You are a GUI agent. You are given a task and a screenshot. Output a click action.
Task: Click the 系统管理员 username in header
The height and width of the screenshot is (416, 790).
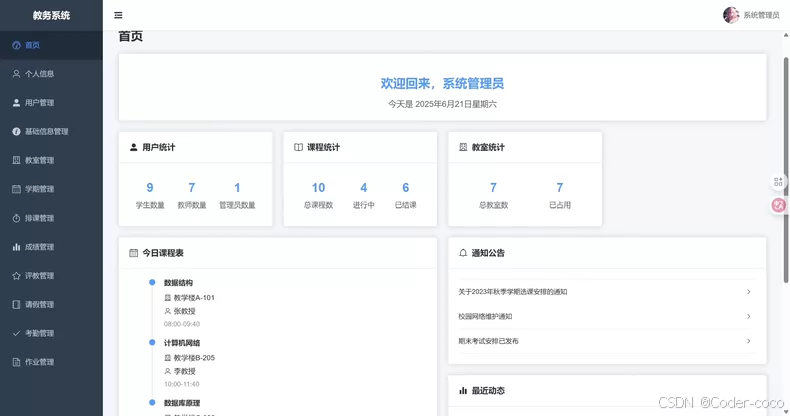[761, 15]
